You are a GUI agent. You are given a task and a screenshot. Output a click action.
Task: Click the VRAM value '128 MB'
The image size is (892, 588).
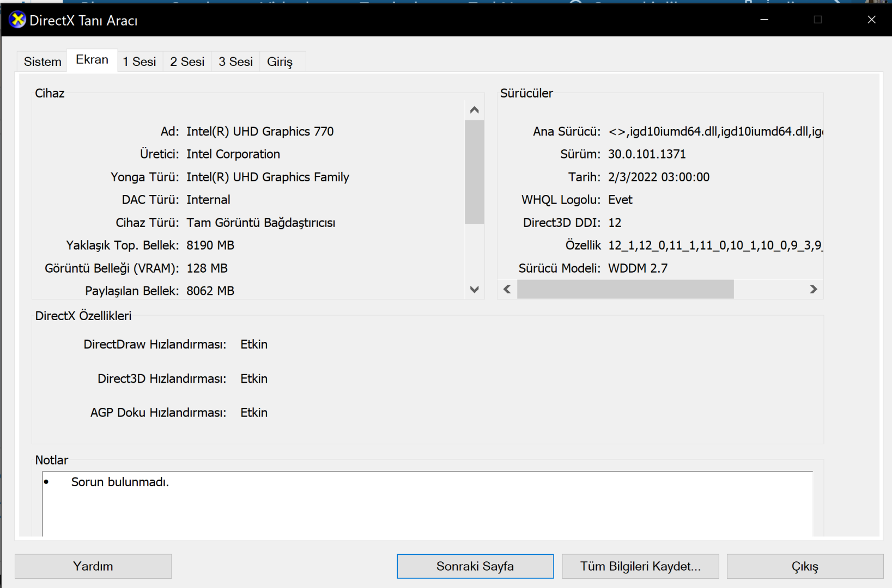pos(207,268)
